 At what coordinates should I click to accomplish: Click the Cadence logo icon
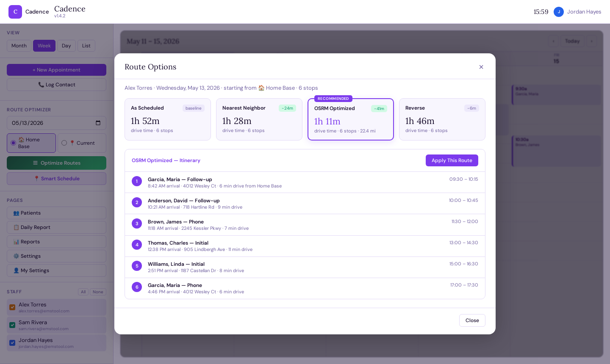pyautogui.click(x=15, y=12)
